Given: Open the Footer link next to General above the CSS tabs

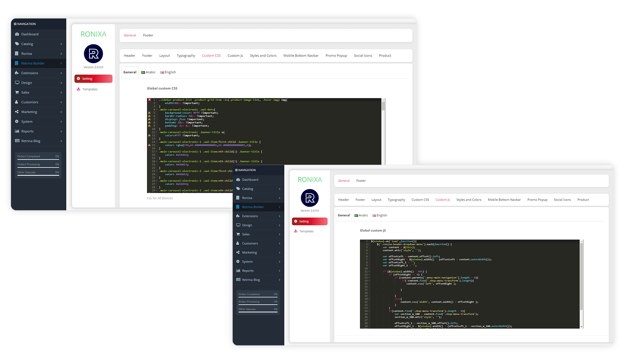Looking at the screenshot, I should [148, 35].
